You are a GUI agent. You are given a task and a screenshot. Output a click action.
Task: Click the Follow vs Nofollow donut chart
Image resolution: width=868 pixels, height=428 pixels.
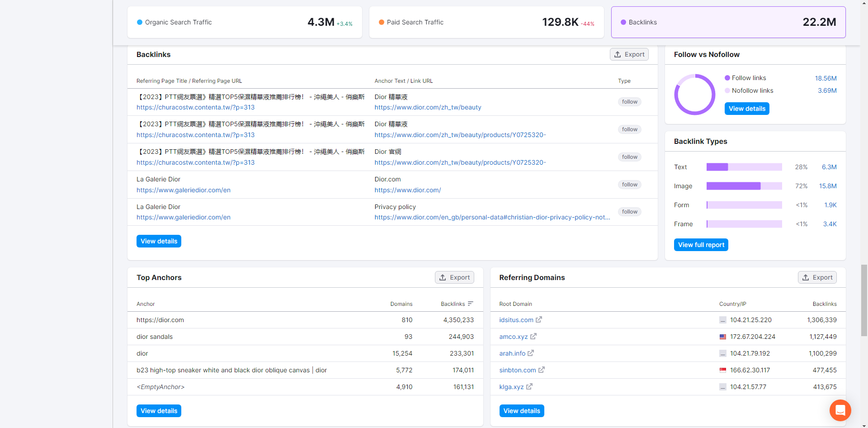[x=695, y=95]
